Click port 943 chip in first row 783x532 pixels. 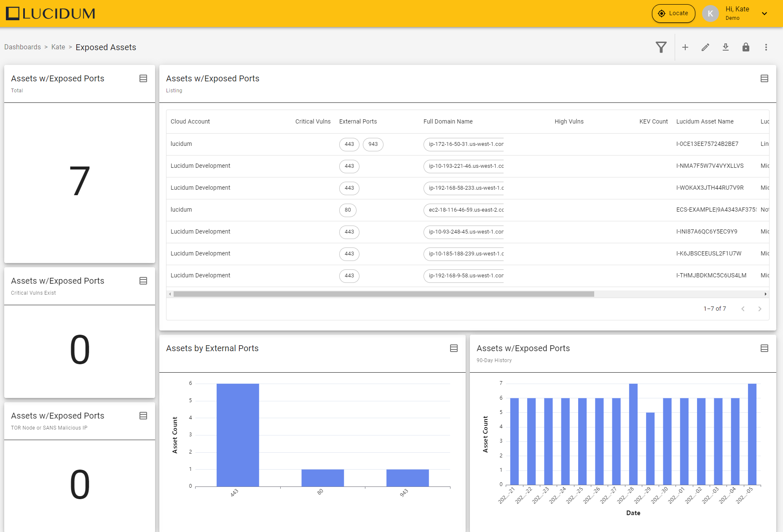click(x=373, y=144)
